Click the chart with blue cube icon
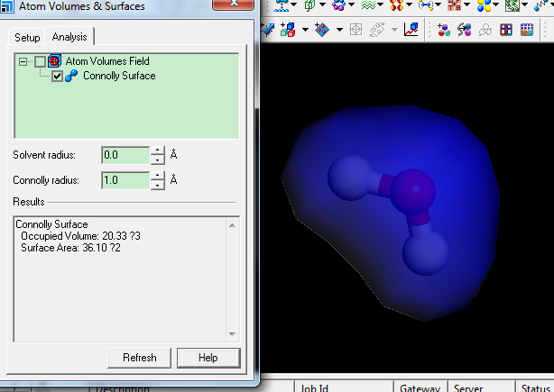 coord(411,30)
